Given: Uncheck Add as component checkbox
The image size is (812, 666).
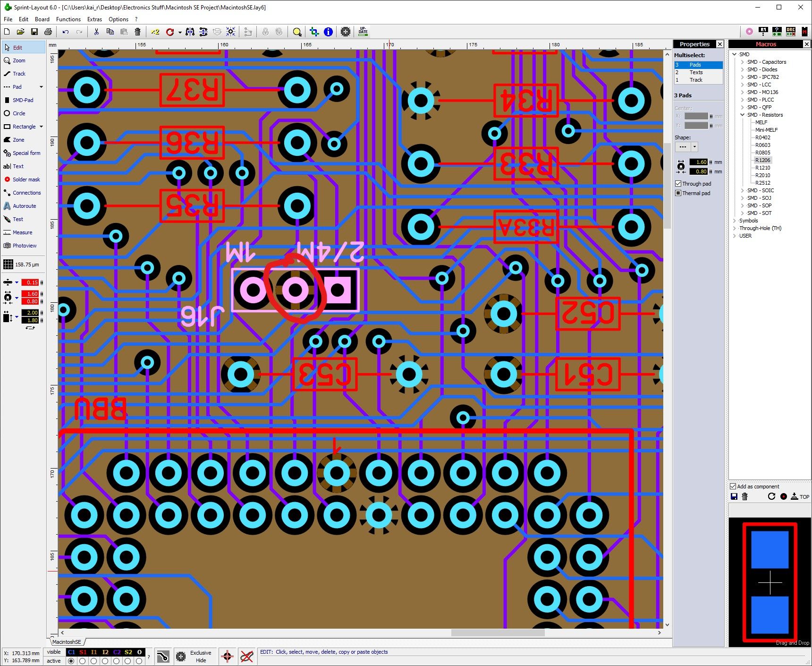Looking at the screenshot, I should point(733,487).
